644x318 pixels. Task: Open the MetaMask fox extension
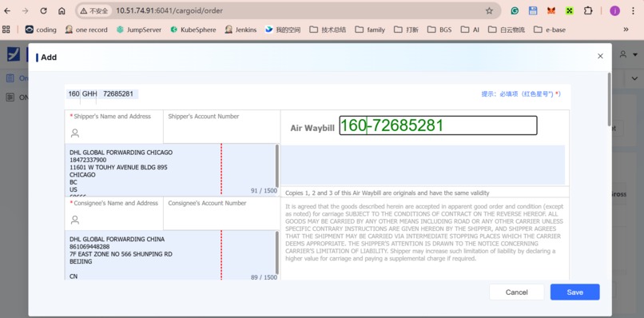point(551,11)
